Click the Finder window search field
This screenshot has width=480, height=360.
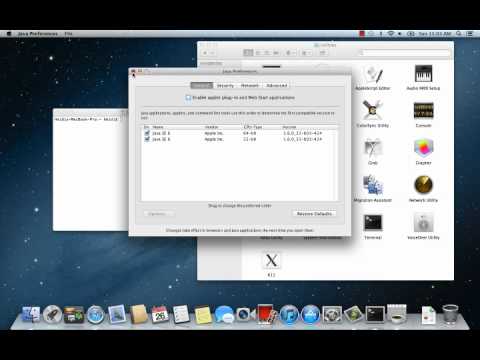(x=404, y=53)
